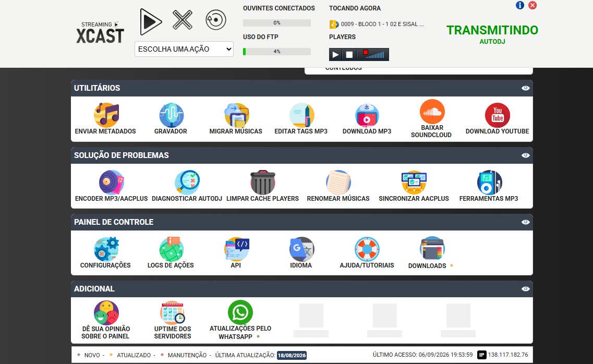This screenshot has width=593, height=364.
Task: Expand the Escolha uma Ação dropdown
Action: 184,49
